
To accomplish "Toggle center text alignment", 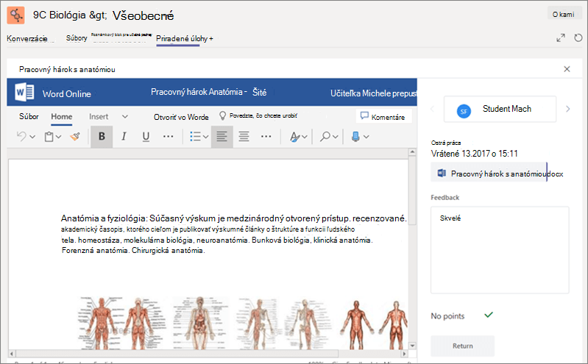I will [244, 137].
